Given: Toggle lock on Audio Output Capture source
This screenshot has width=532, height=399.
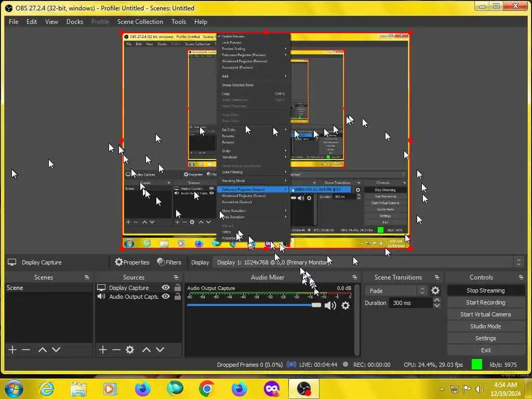Looking at the screenshot, I should (177, 296).
